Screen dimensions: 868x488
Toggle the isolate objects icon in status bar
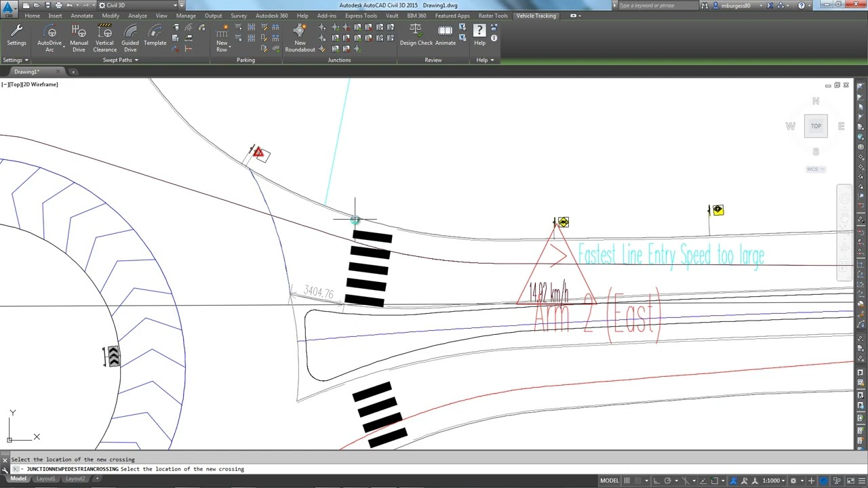pyautogui.click(x=835, y=481)
